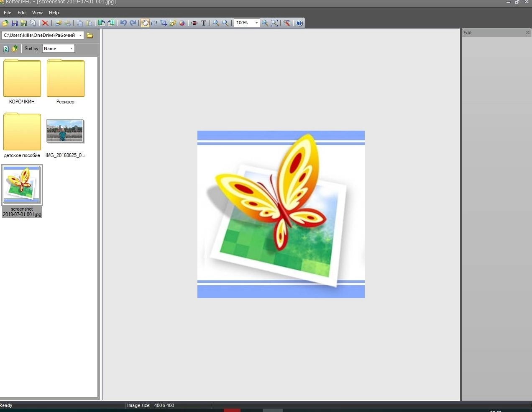Image resolution: width=532 pixels, height=412 pixels.
Task: Click the Open file toolbar icon
Action: [5, 23]
